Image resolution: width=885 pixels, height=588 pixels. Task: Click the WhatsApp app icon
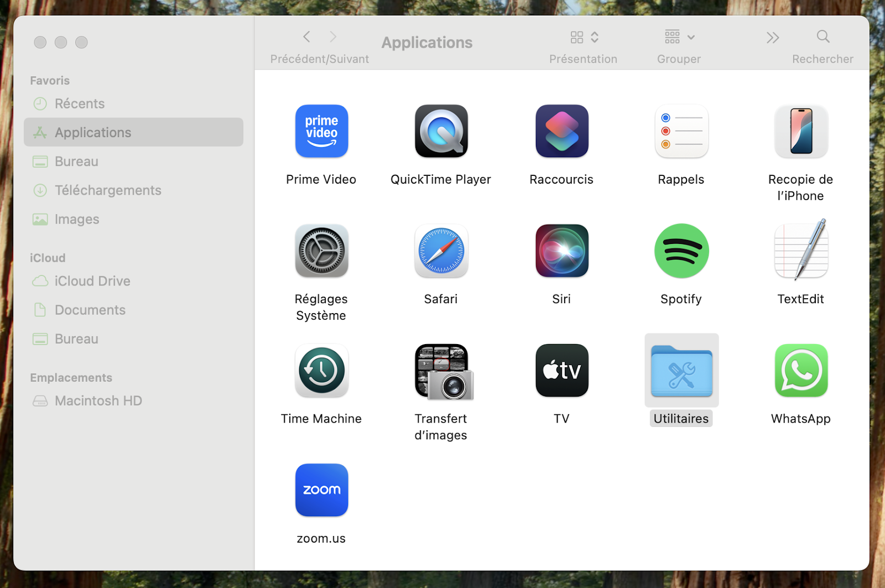tap(800, 371)
